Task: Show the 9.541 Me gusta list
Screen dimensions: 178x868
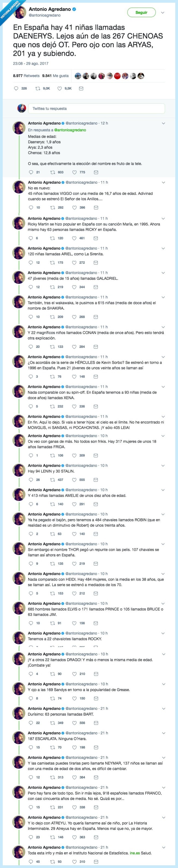Action: pos(55,76)
